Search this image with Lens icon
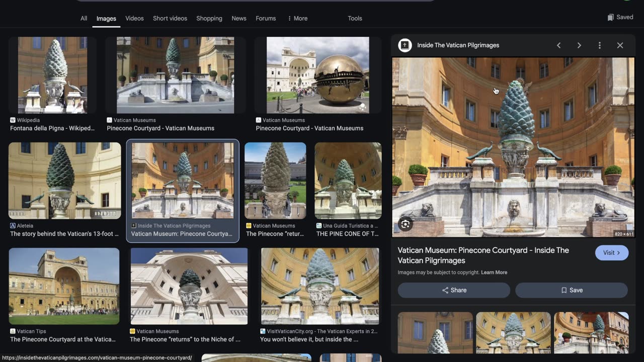 pyautogui.click(x=406, y=224)
